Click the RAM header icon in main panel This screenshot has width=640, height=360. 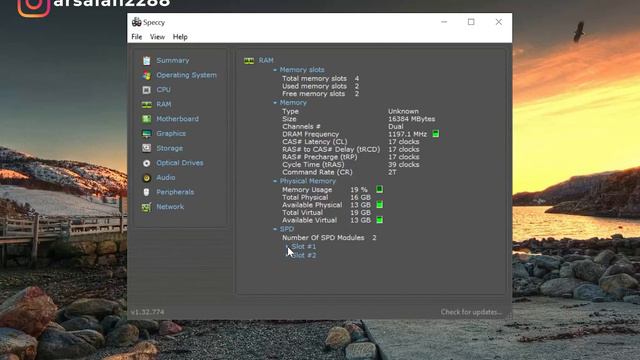[x=249, y=60]
